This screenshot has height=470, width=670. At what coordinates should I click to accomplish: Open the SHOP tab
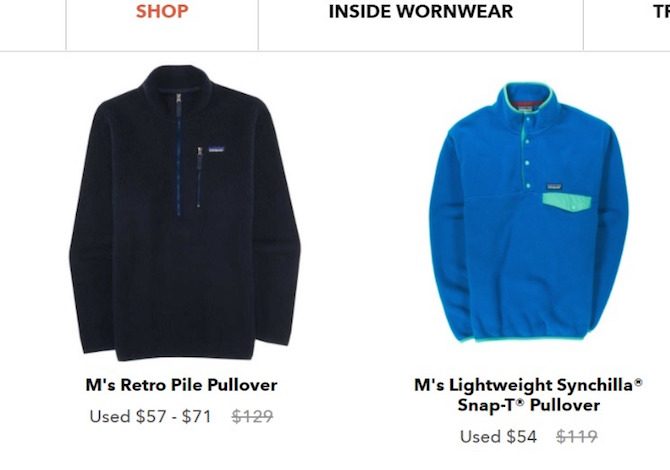click(x=162, y=12)
